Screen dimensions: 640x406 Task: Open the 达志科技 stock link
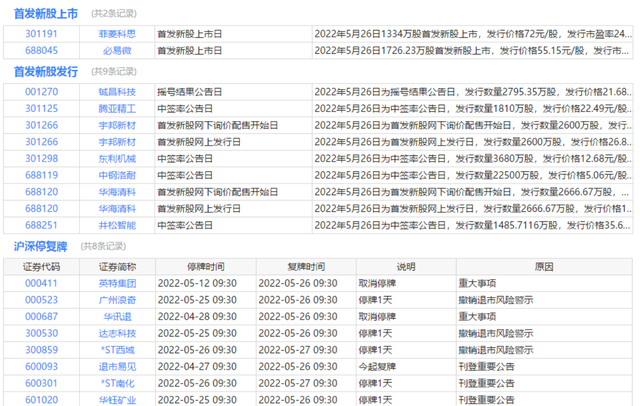tap(117, 333)
